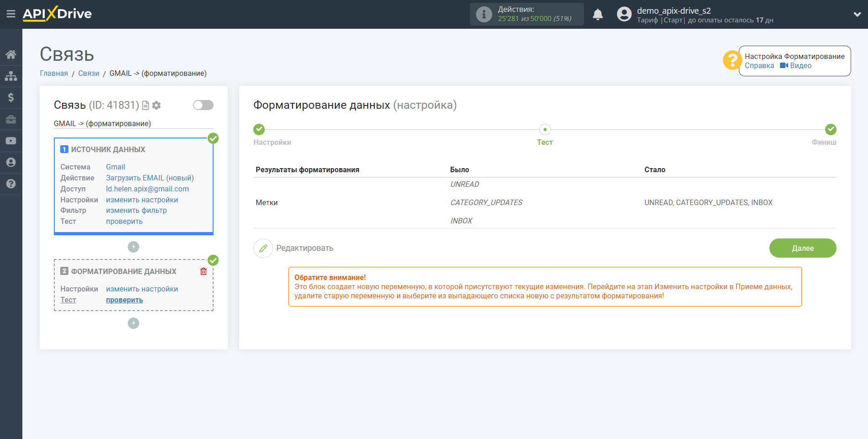The image size is (868, 439).
Task: Open the dollar billing sidebar icon
Action: tap(11, 97)
